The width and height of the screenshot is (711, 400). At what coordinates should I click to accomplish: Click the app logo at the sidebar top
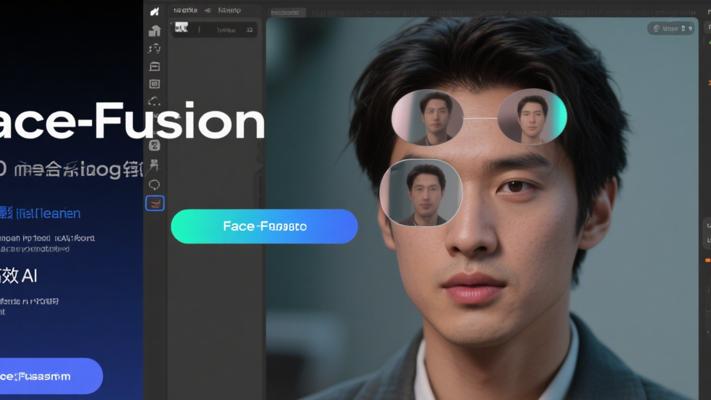(155, 11)
